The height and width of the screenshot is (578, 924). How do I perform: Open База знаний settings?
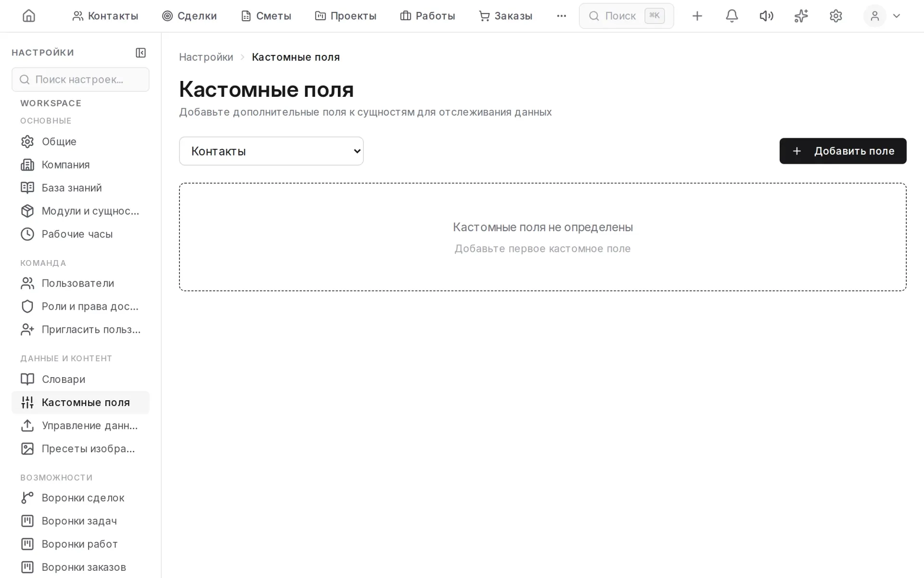tap(80, 188)
